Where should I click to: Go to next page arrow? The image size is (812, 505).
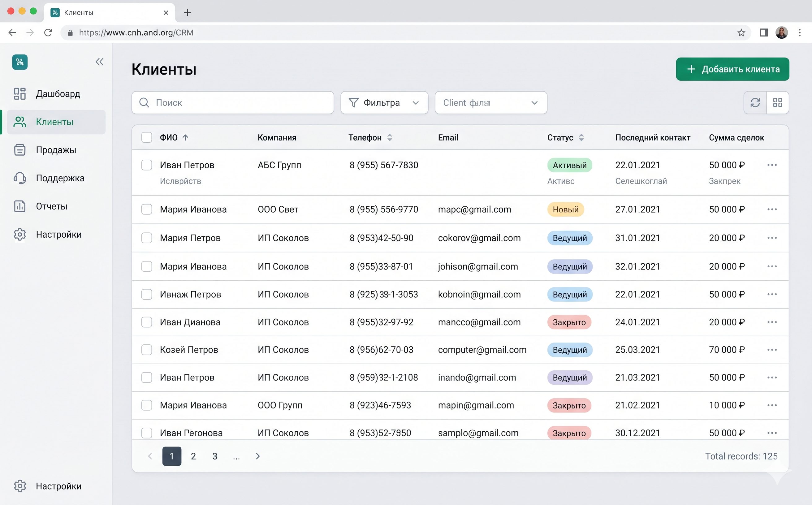257,456
